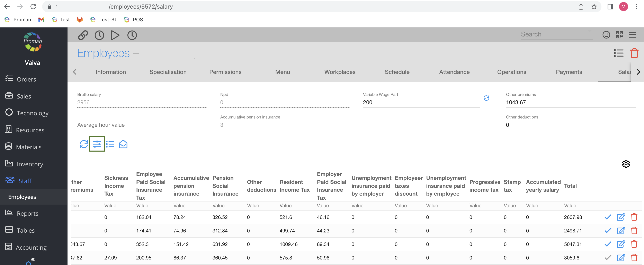Click the Other deductions input field

pyautogui.click(x=571, y=125)
